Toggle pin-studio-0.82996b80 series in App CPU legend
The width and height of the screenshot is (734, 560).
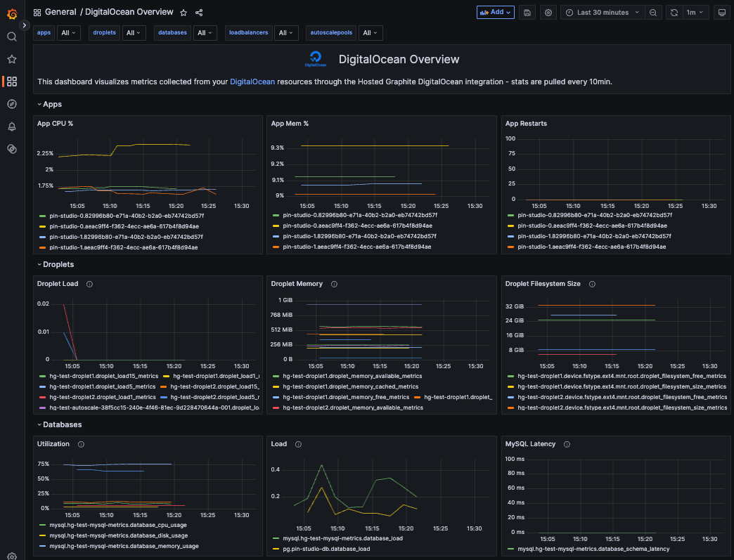[x=127, y=216]
